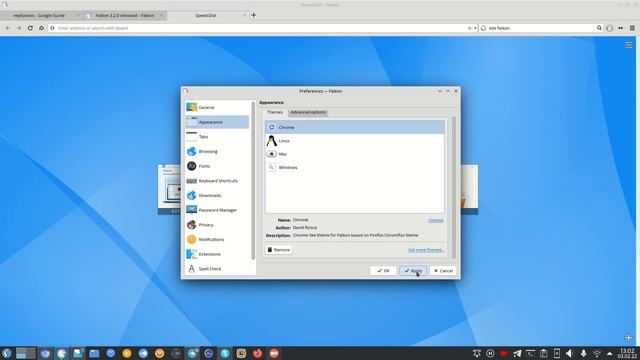Open the volume control tray icon
This screenshot has height=360, width=640.
(569, 353)
